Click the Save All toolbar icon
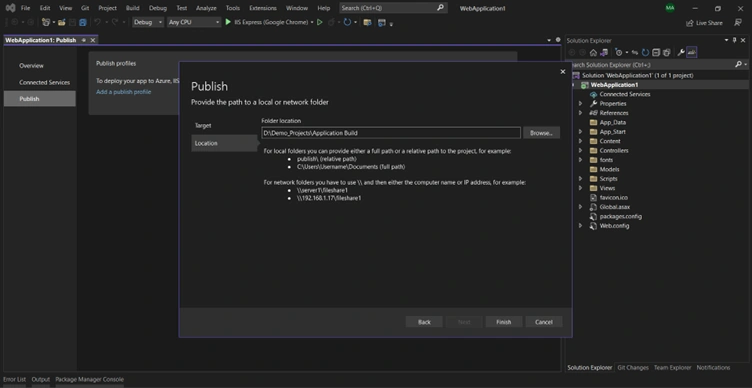752x388 pixels. click(82, 22)
